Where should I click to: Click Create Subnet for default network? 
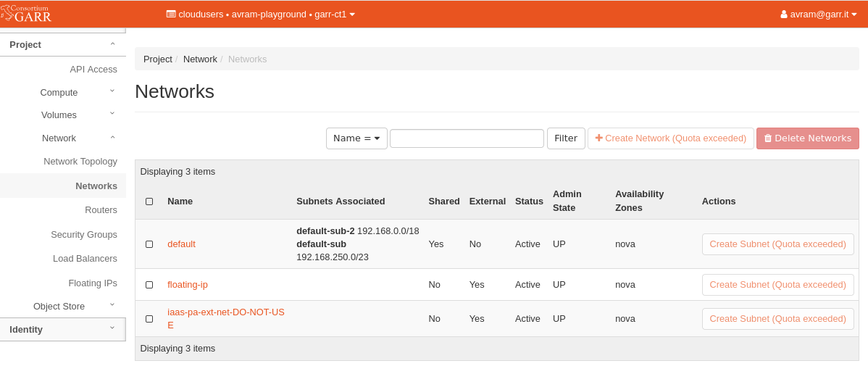click(777, 244)
